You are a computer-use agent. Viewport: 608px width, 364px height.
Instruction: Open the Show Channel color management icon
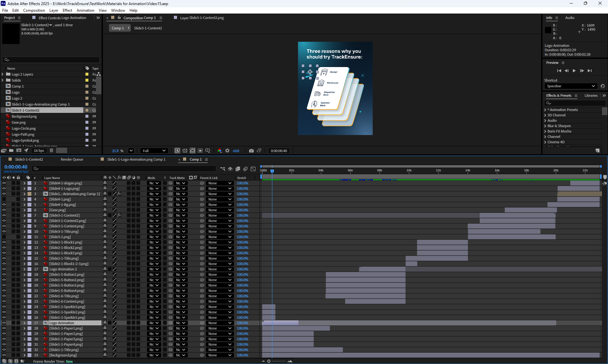pos(220,151)
